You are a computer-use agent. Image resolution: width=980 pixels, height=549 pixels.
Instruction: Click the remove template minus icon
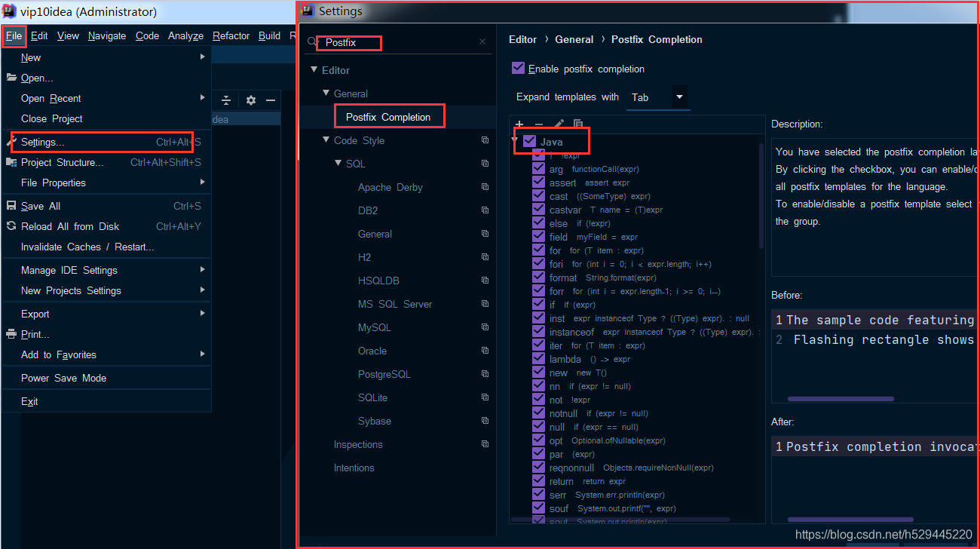538,124
